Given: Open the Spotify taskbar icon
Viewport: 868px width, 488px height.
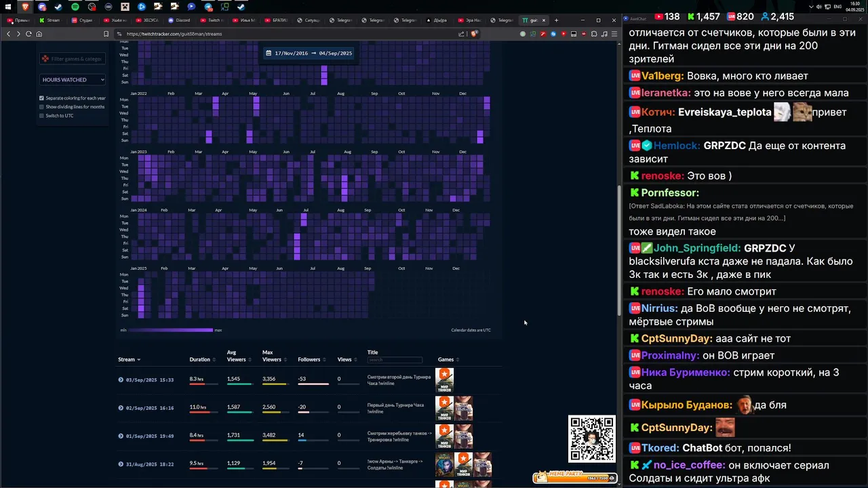Looking at the screenshot, I should pyautogui.click(x=75, y=7).
